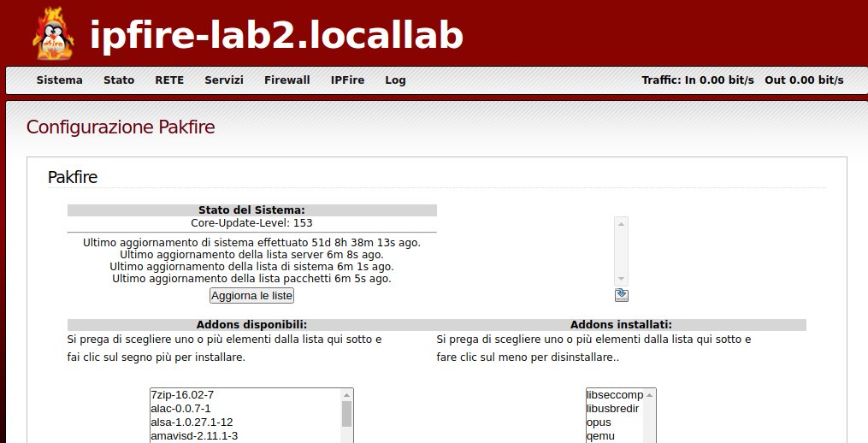Open the Firewall menu

click(x=287, y=80)
